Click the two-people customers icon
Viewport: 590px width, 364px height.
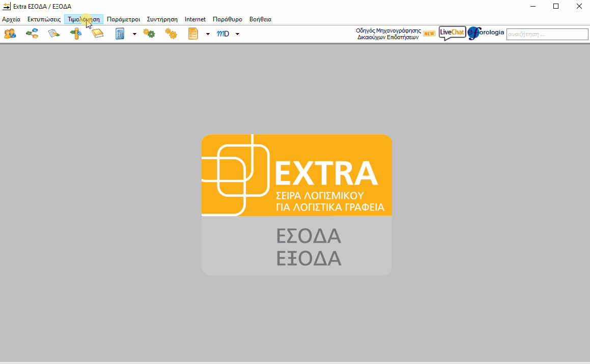point(10,34)
